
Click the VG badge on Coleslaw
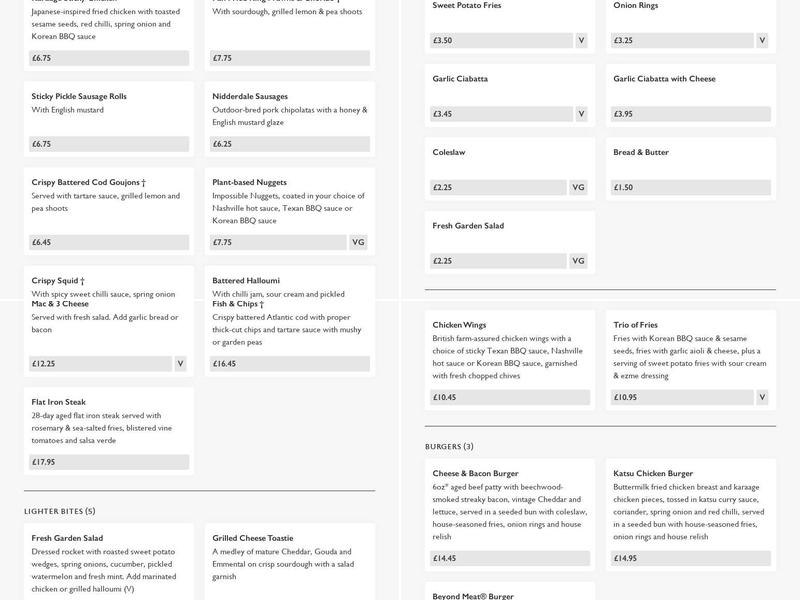578,187
